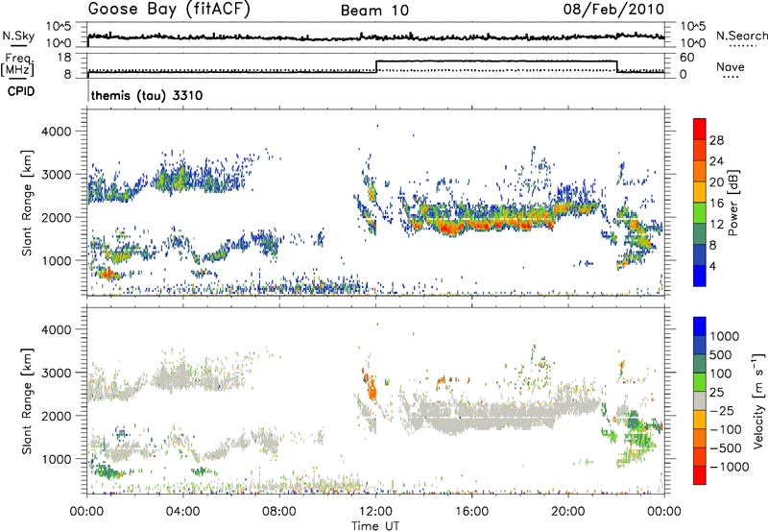The width and height of the screenshot is (768, 532).
Task: Click the date "08/Feb/2010"
Action: click(x=613, y=10)
